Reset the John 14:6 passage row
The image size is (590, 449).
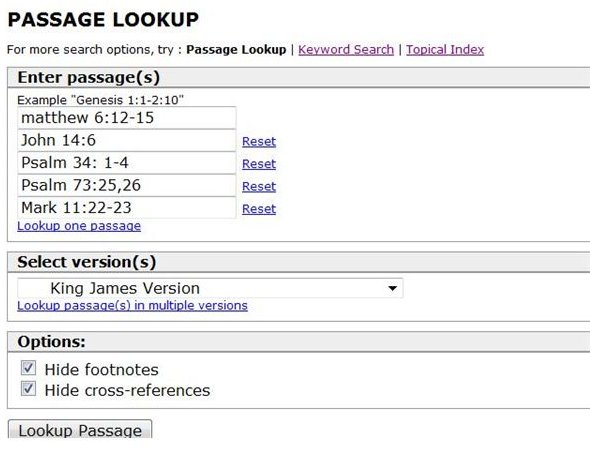point(259,142)
